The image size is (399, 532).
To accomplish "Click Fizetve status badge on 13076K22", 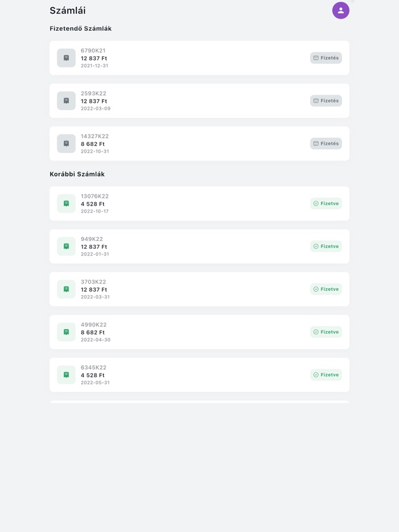I will (325, 203).
